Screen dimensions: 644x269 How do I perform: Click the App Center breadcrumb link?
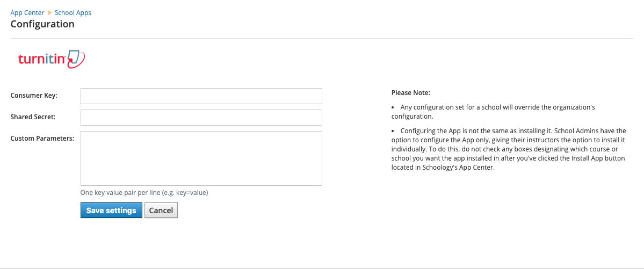pos(27,12)
